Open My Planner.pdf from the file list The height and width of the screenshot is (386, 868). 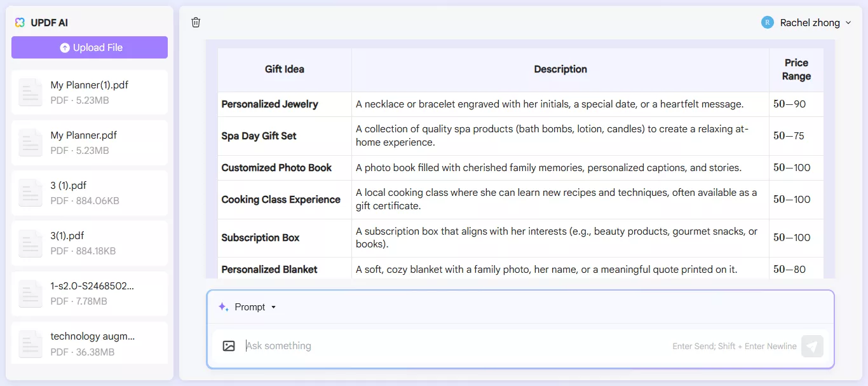click(90, 142)
